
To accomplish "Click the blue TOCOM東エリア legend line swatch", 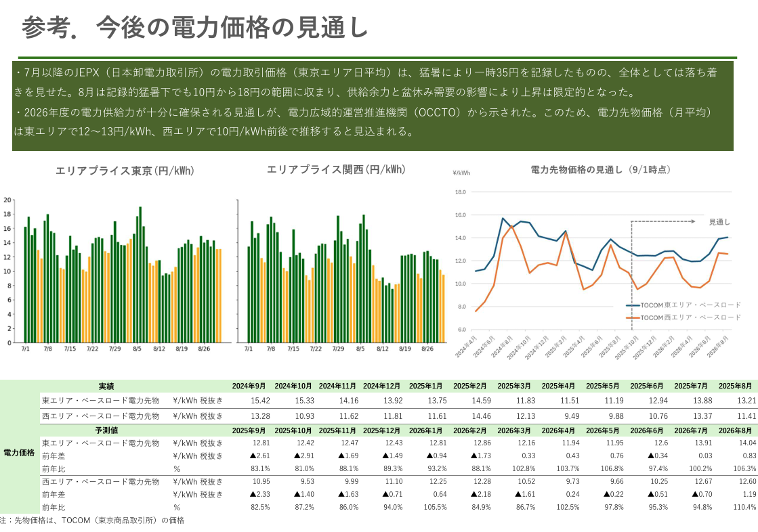I will (632, 305).
